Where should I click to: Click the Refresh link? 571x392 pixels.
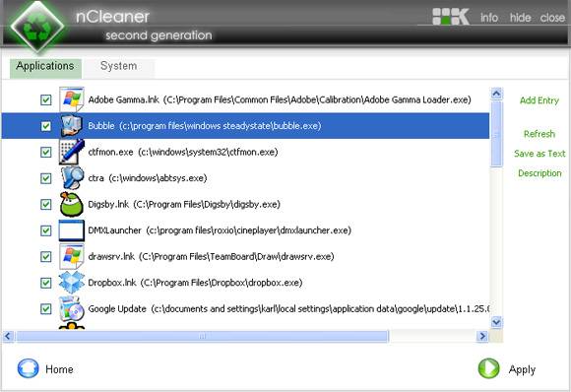[539, 134]
